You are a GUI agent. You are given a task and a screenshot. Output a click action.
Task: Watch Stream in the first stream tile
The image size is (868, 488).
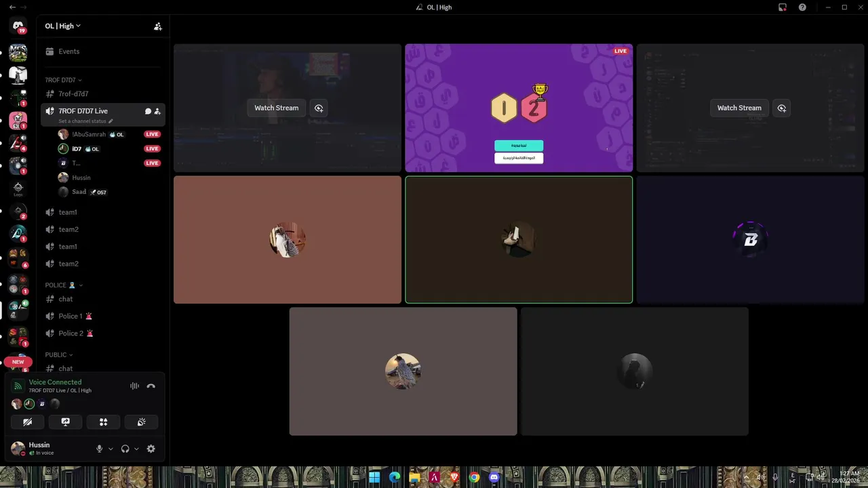click(276, 108)
